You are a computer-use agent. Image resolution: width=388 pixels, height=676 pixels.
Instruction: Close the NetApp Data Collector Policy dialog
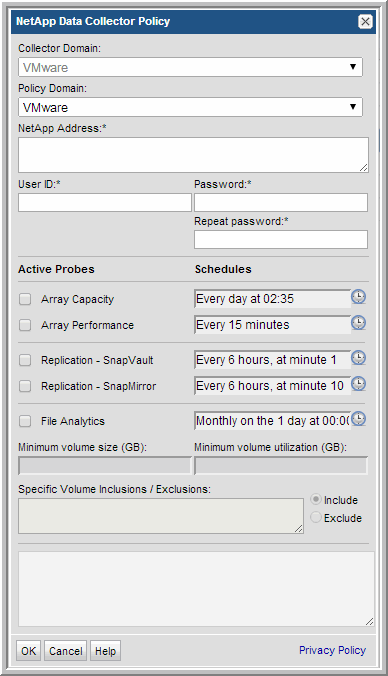tap(365, 21)
